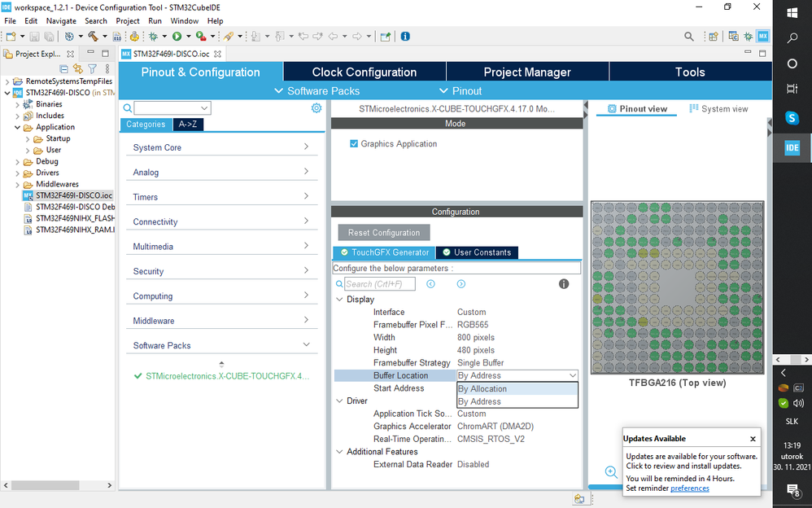Click the Link with Editor icon in Project Explorer
The image size is (812, 508).
(77, 68)
